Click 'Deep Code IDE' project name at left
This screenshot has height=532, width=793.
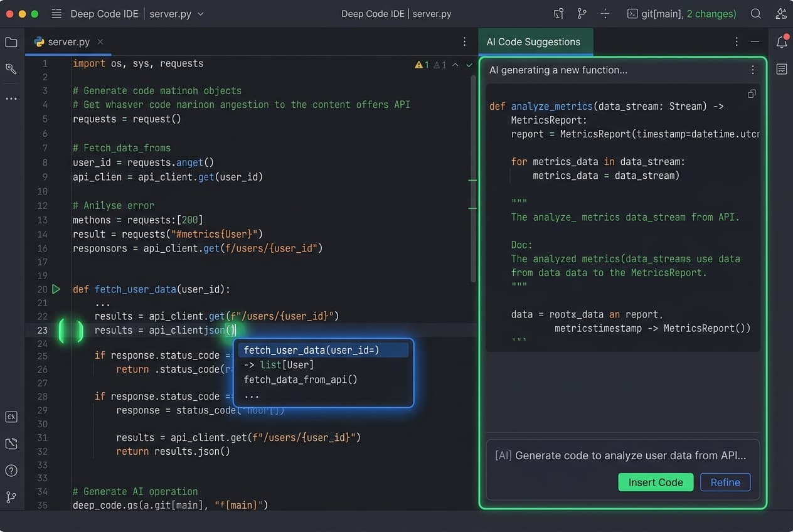(x=104, y=14)
